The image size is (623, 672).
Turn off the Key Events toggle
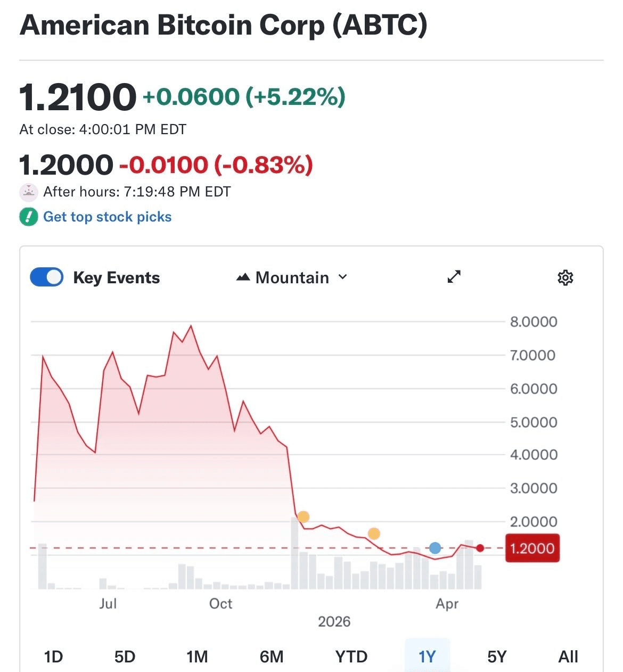tap(47, 277)
